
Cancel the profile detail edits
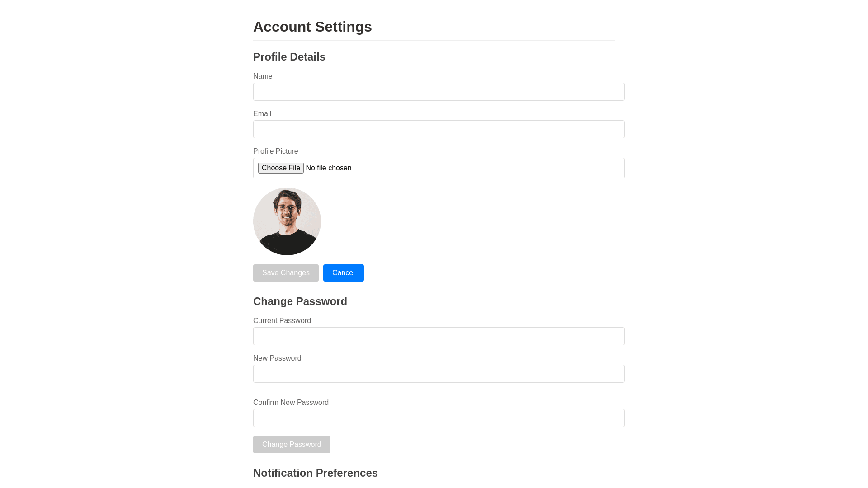[x=344, y=273]
